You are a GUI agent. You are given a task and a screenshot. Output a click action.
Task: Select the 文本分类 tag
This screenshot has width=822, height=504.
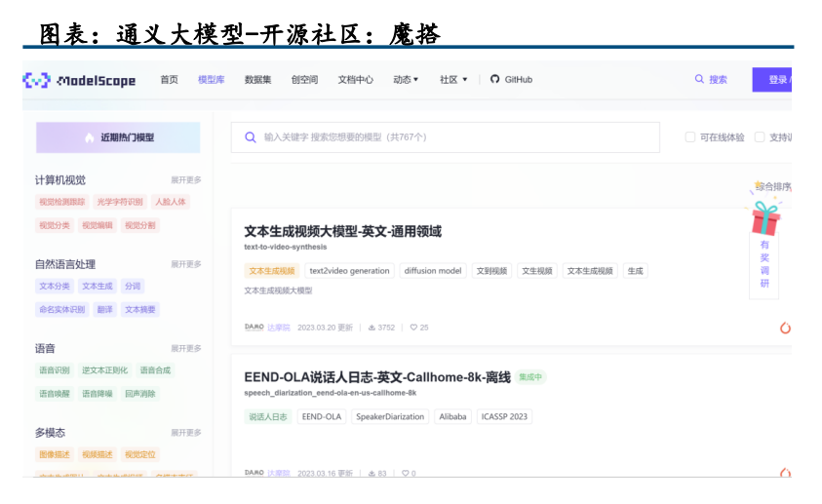pyautogui.click(x=55, y=286)
